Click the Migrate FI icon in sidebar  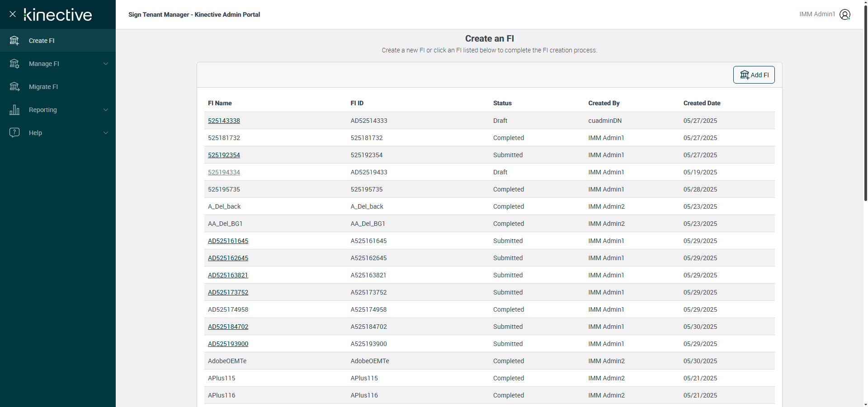tap(14, 87)
